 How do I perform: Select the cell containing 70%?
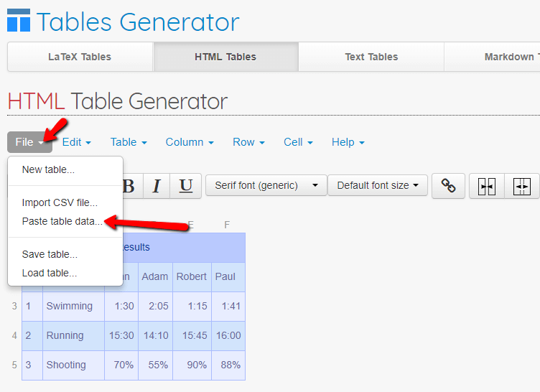coord(121,365)
